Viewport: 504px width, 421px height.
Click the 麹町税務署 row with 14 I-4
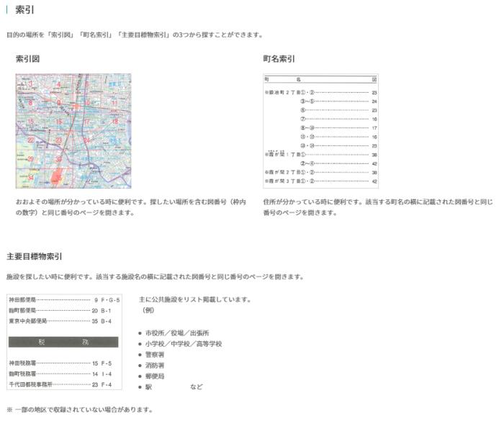(60, 374)
